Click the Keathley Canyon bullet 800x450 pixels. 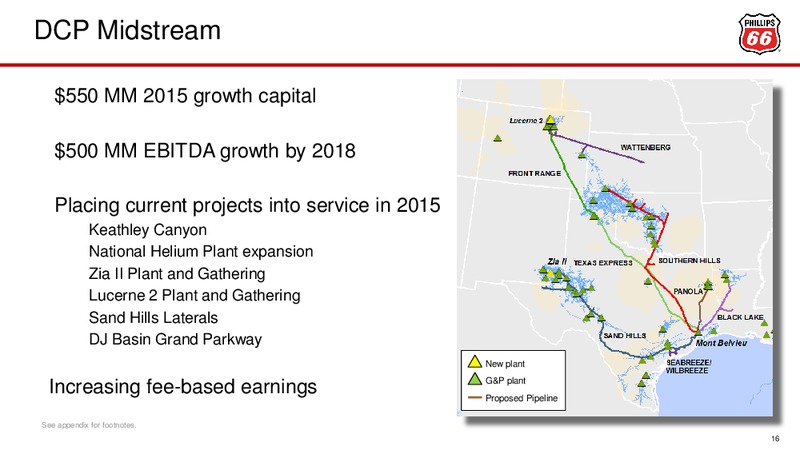pos(147,230)
